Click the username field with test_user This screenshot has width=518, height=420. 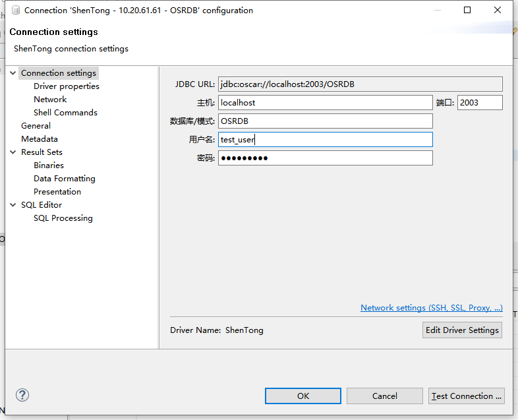point(326,140)
